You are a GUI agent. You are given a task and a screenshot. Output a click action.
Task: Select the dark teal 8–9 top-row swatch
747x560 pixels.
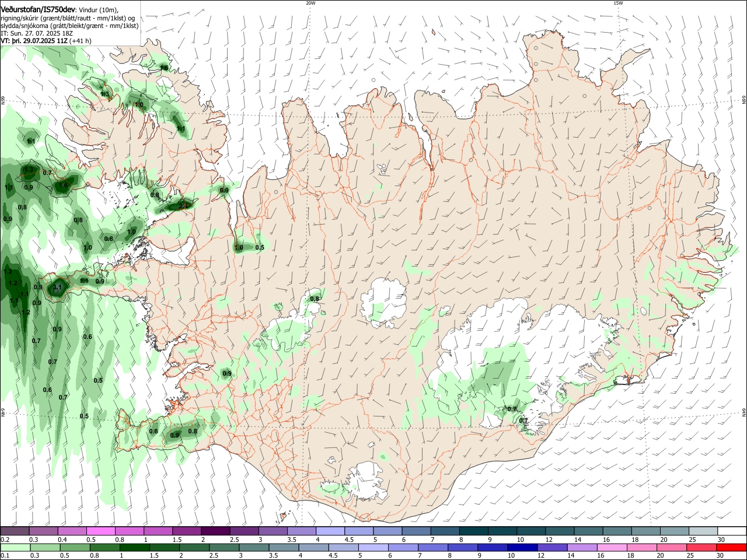[473, 531]
